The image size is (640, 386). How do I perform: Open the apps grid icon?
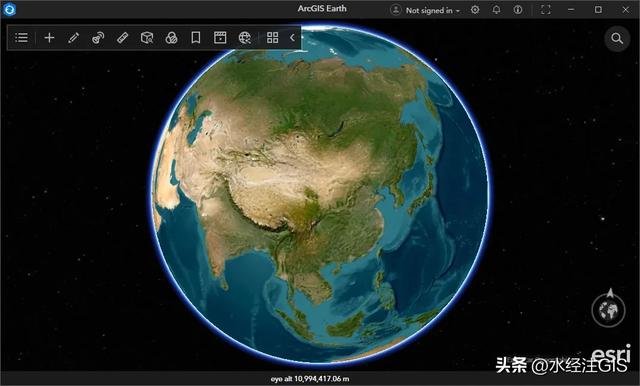(x=273, y=38)
